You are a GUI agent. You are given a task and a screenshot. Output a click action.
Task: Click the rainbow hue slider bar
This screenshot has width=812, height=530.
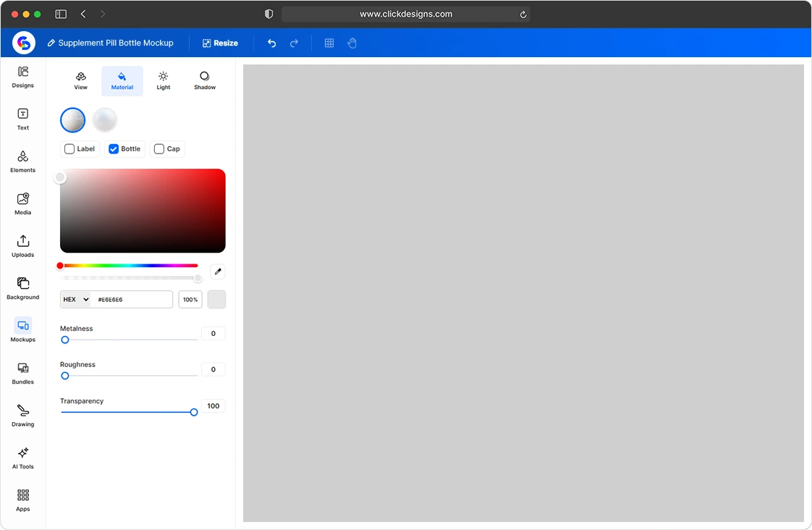point(129,266)
